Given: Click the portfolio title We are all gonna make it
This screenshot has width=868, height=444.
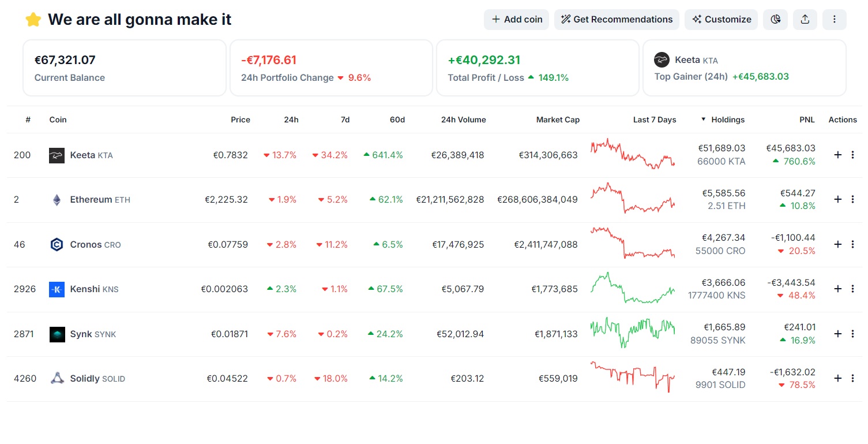Looking at the screenshot, I should pos(140,20).
